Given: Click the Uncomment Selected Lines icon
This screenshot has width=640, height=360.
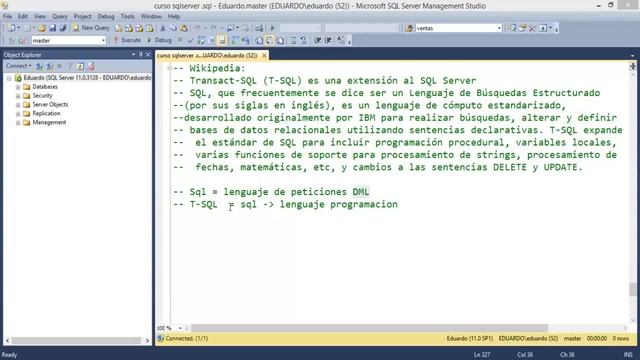Looking at the screenshot, I should pyautogui.click(x=303, y=40).
